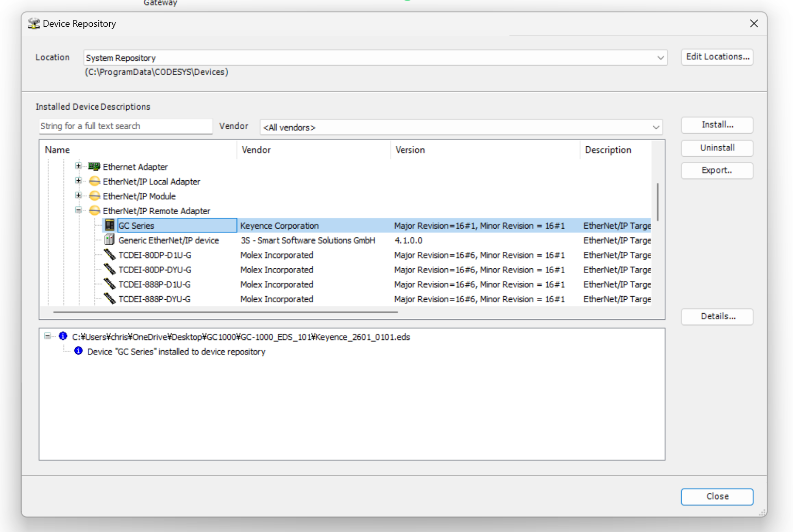
Task: Click the EtherNet/IP Remote Adapter icon
Action: (x=94, y=211)
